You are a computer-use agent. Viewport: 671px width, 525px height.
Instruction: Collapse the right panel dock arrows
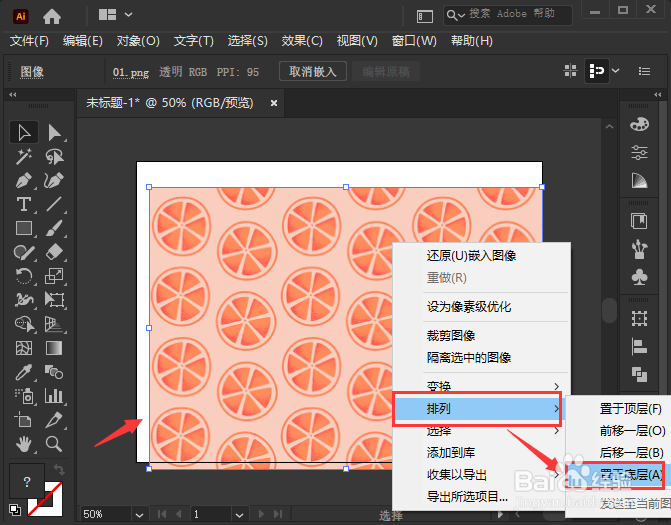(658, 95)
